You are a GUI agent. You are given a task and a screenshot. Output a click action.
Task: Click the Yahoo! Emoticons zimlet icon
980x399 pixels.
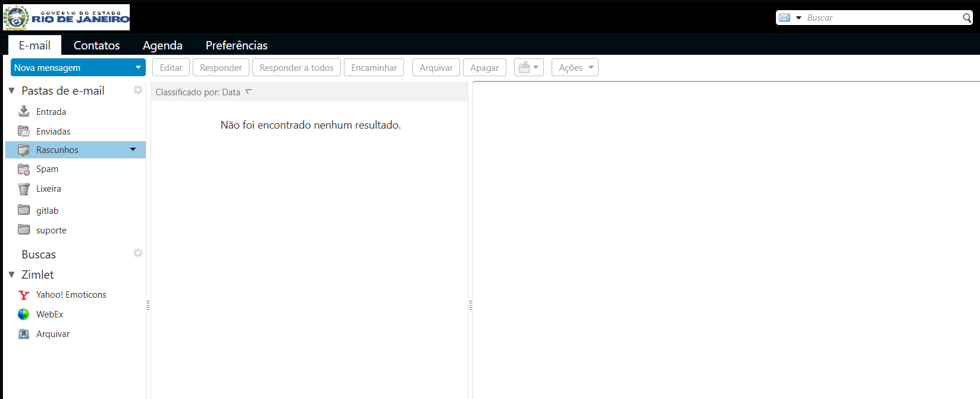point(24,295)
